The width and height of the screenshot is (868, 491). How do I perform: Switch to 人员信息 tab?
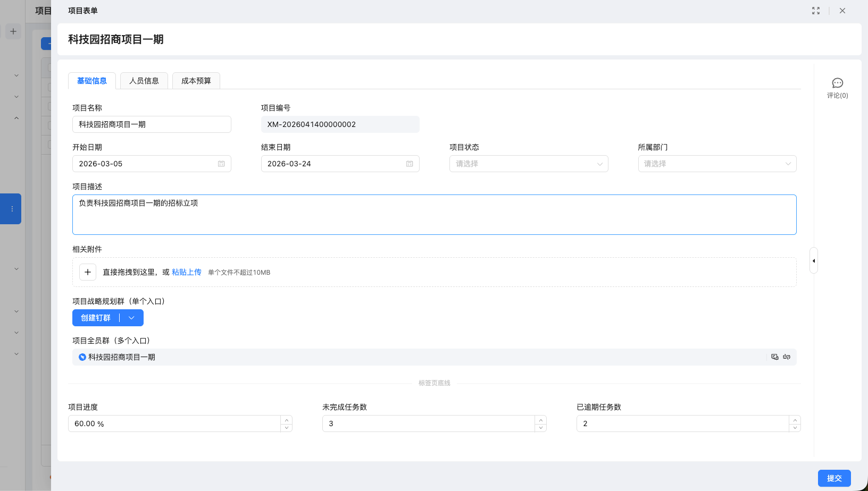144,81
